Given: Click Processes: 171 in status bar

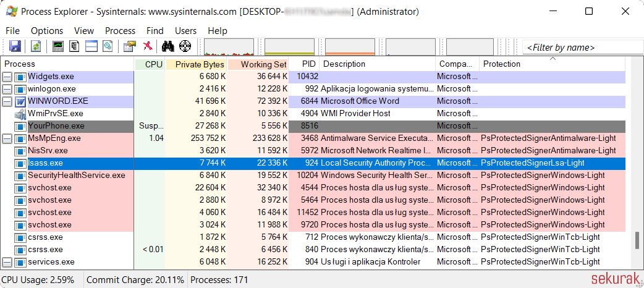Looking at the screenshot, I should pyautogui.click(x=219, y=280).
